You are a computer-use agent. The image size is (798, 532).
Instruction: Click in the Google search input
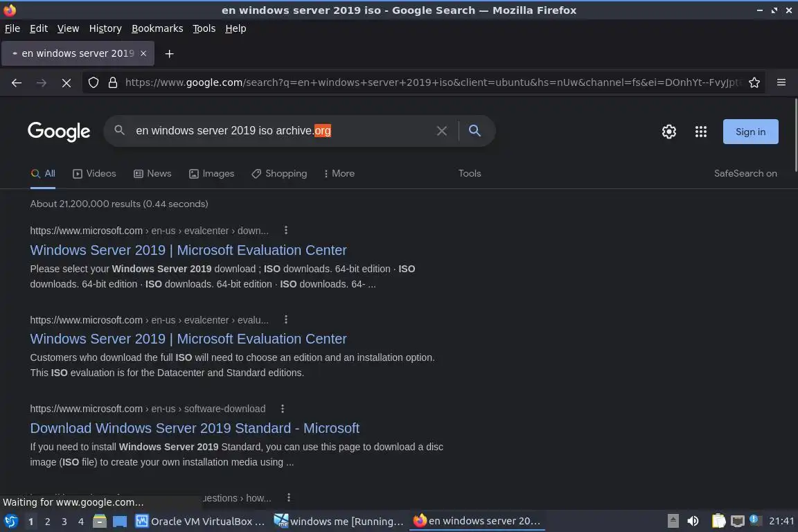click(x=280, y=131)
